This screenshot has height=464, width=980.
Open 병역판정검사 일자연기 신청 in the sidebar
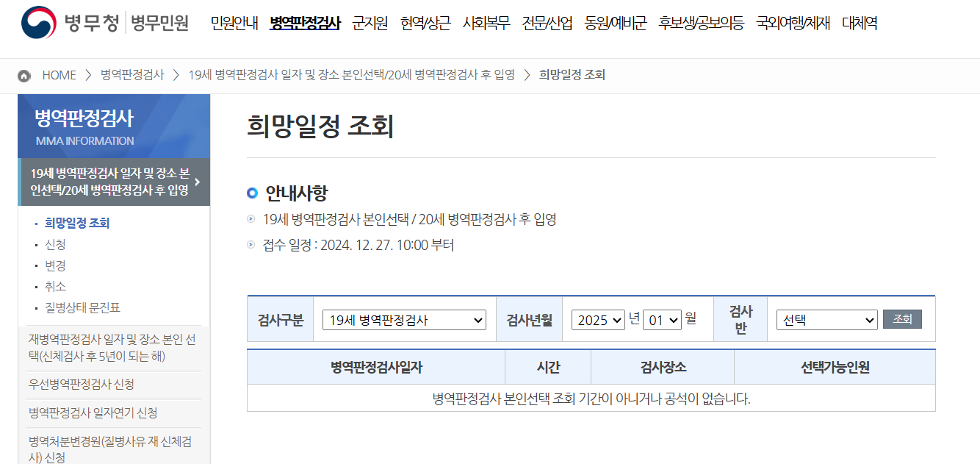click(93, 413)
